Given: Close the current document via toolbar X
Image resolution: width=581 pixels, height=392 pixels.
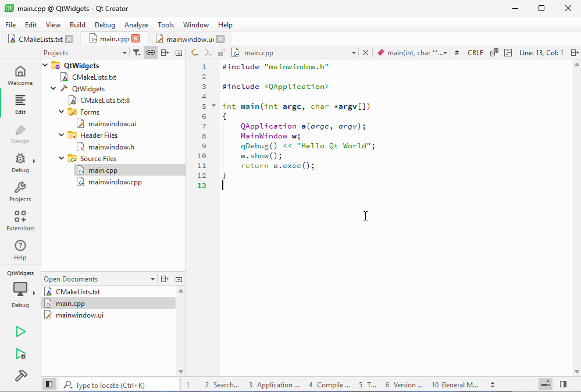Looking at the screenshot, I should point(365,52).
